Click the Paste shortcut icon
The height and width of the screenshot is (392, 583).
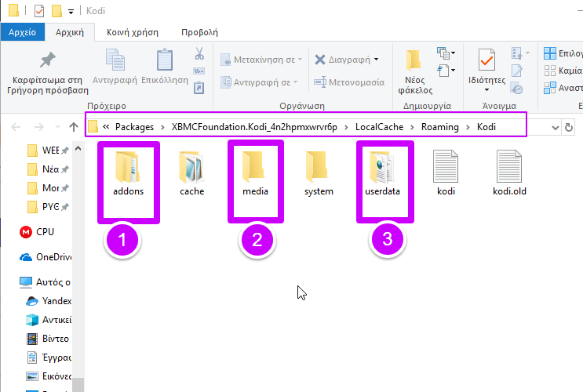(199, 88)
